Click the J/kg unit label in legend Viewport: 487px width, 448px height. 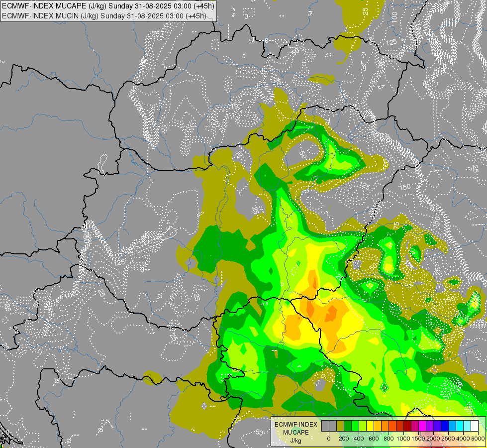click(295, 441)
